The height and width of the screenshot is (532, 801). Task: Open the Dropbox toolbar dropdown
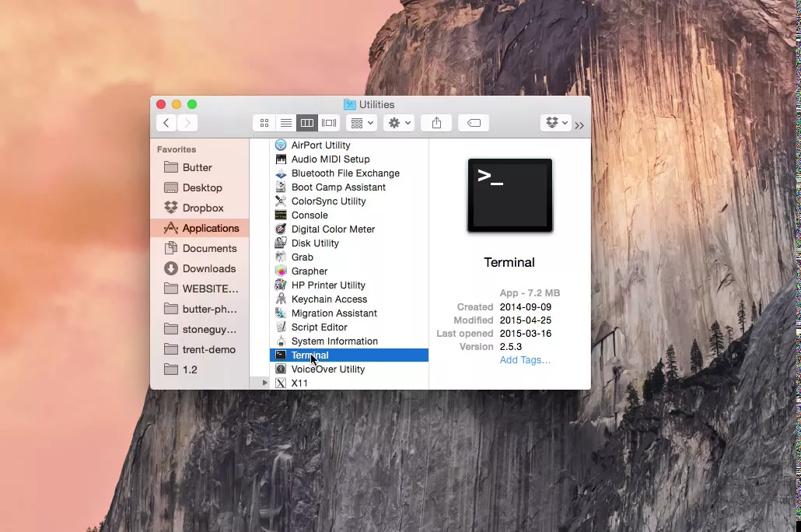pyautogui.click(x=556, y=123)
